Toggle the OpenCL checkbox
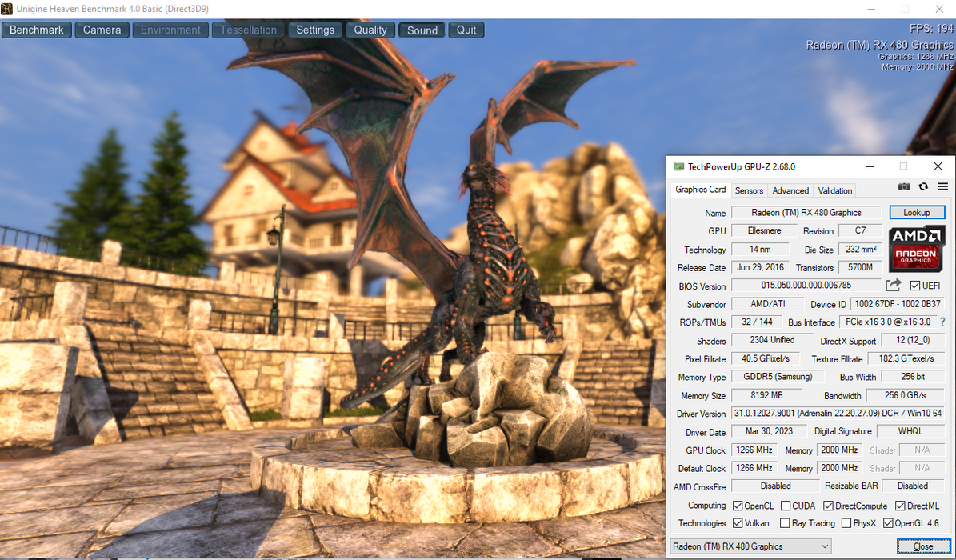Screen dimensions: 956x560 point(738,506)
